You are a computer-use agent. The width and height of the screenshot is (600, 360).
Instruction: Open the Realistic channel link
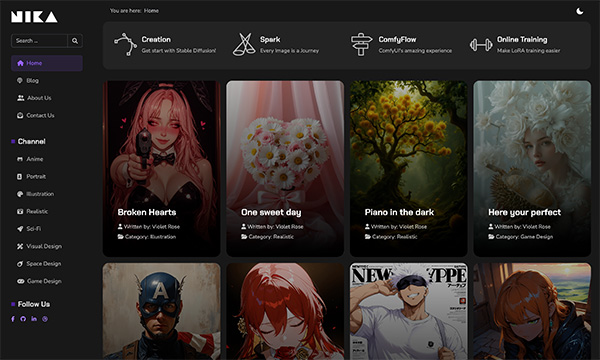[x=37, y=211]
